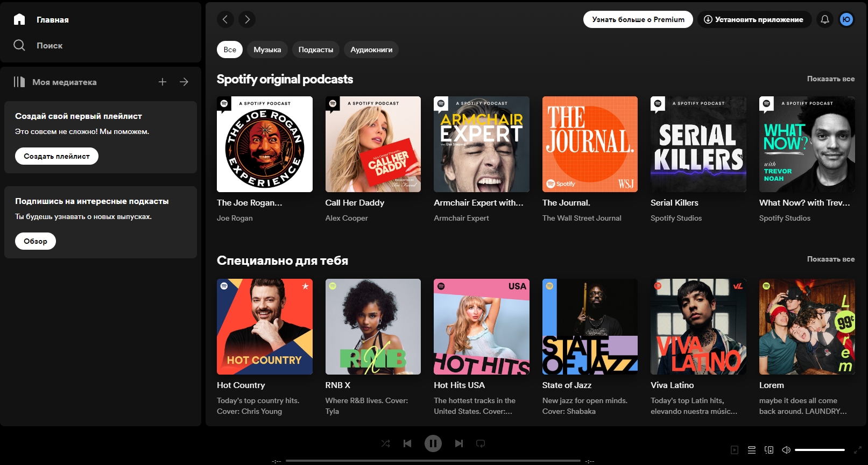Click 'Alex Cooper' author text
This screenshot has width=868, height=465.
click(347, 218)
